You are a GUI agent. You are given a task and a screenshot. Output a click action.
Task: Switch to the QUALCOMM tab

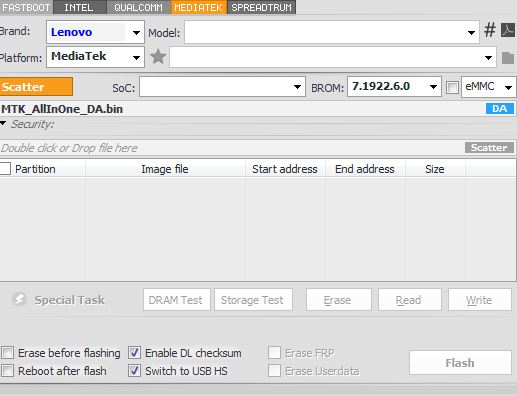[139, 7]
